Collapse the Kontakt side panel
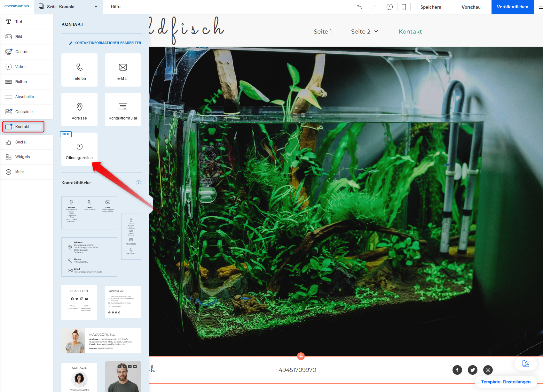 pyautogui.click(x=151, y=204)
